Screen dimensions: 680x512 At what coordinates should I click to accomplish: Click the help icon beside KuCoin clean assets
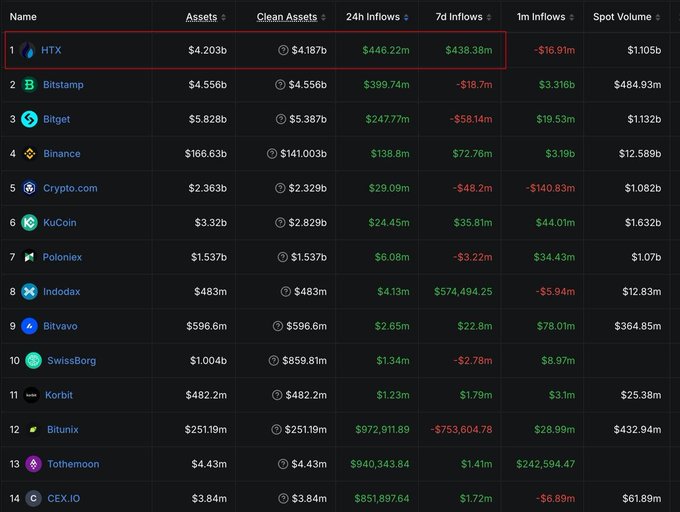(x=280, y=223)
